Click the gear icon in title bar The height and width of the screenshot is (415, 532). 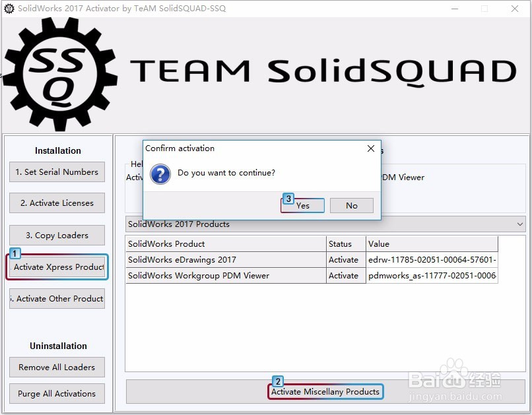click(x=9, y=9)
